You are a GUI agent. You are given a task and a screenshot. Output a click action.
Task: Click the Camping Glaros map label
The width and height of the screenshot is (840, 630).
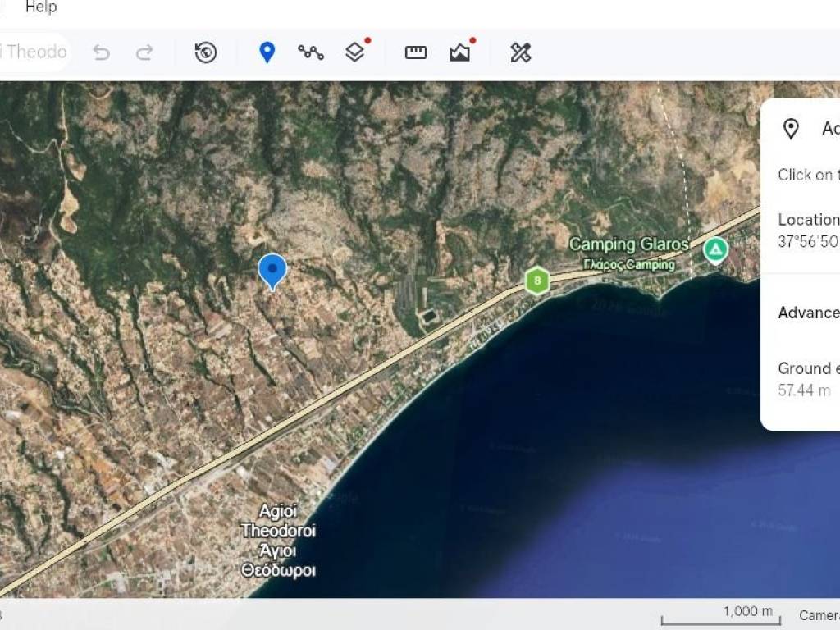pos(628,244)
